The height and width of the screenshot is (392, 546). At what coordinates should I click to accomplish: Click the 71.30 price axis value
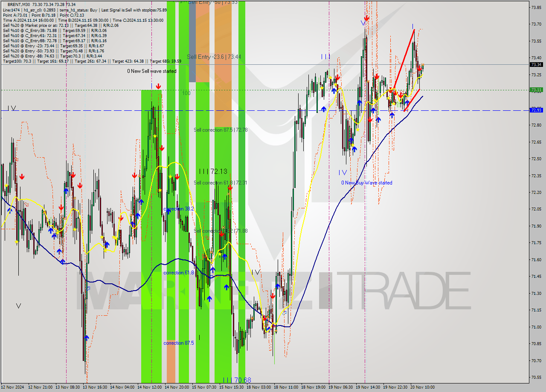[536, 294]
